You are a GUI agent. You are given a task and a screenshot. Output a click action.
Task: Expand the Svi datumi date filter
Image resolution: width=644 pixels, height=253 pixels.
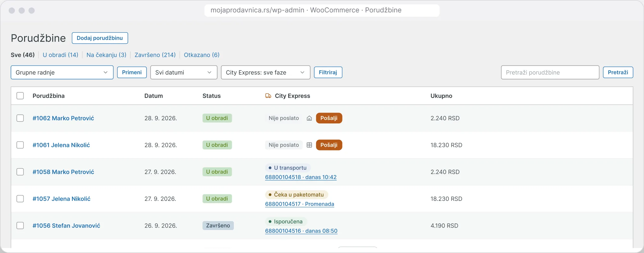click(x=184, y=72)
